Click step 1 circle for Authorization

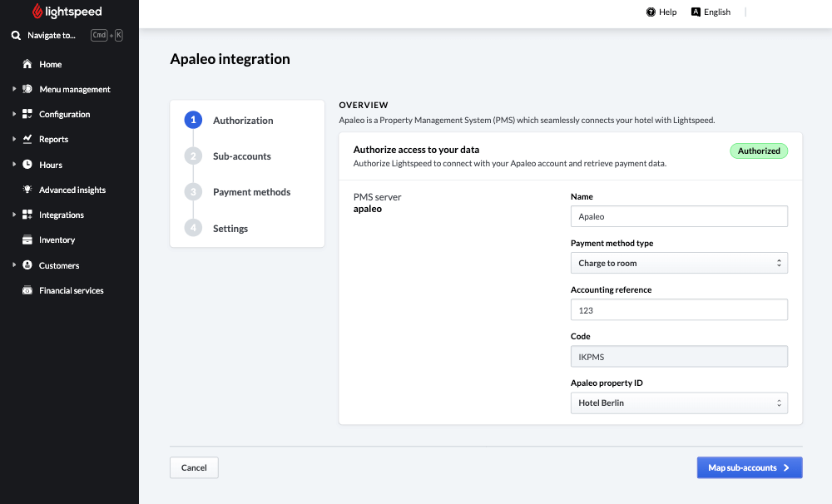click(x=193, y=120)
